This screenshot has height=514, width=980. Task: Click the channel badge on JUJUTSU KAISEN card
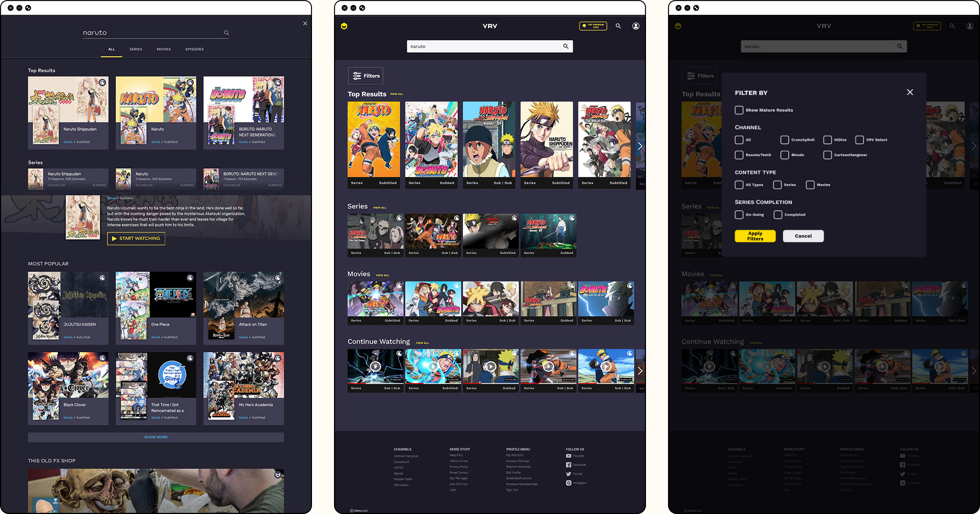click(x=102, y=278)
